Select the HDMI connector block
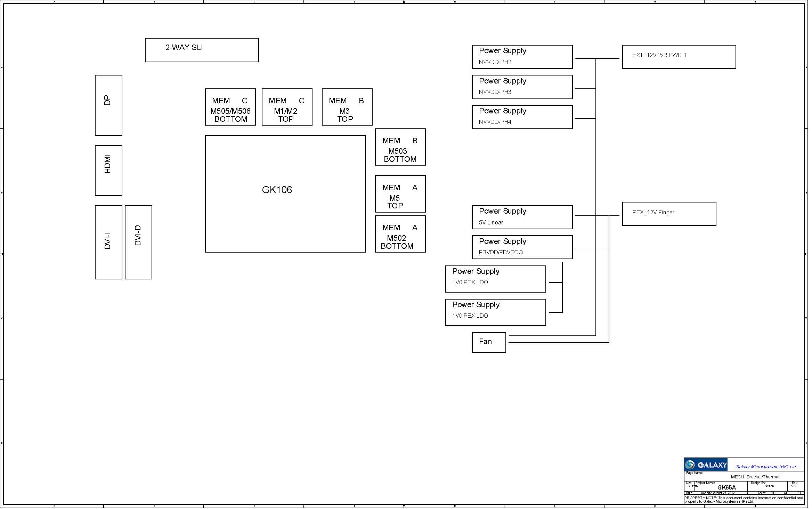Screen dimensions: 812x509 [108, 170]
